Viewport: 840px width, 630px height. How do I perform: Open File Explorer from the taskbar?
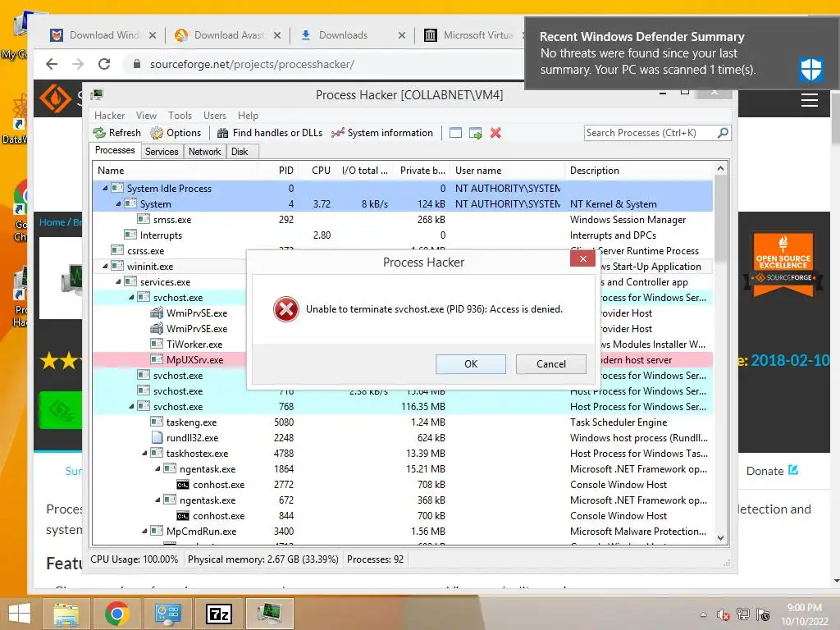coord(66,613)
